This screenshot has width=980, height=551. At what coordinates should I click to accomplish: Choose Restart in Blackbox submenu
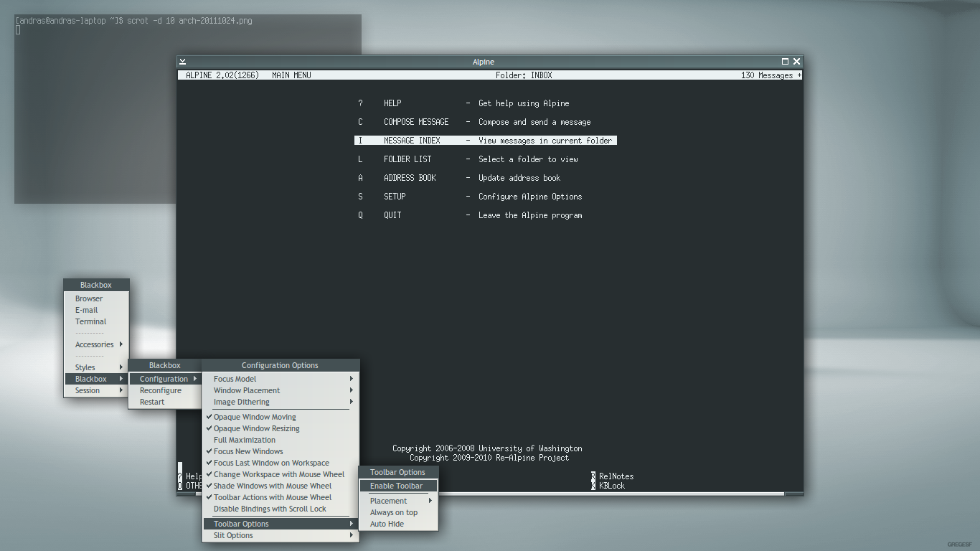[164, 402]
